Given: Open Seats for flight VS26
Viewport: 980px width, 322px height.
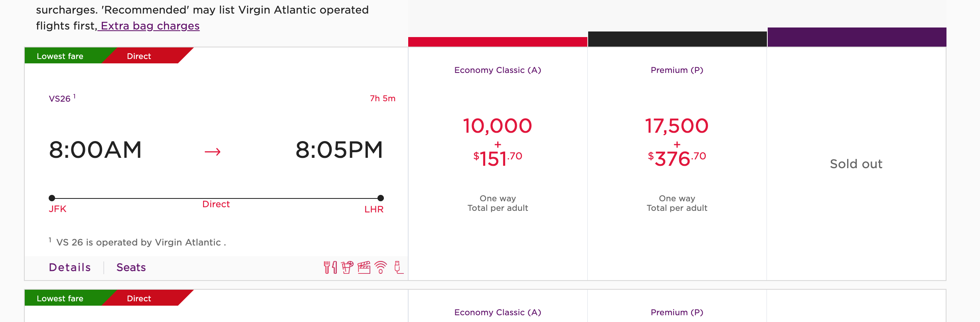Looking at the screenshot, I should coord(131,267).
